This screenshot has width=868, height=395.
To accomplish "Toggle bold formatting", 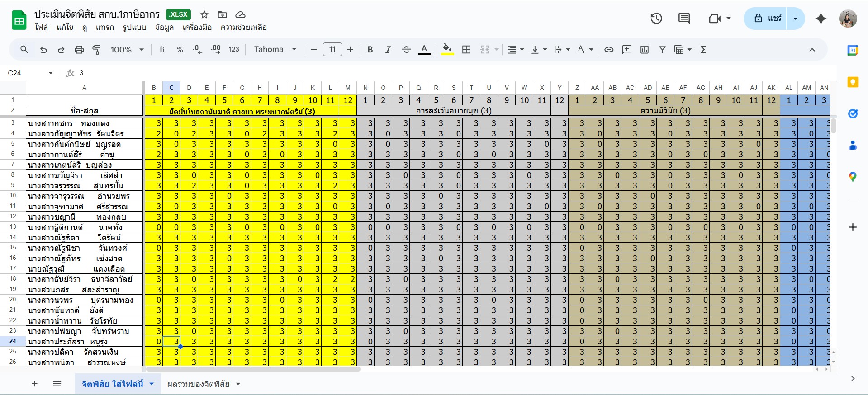I will [x=370, y=50].
